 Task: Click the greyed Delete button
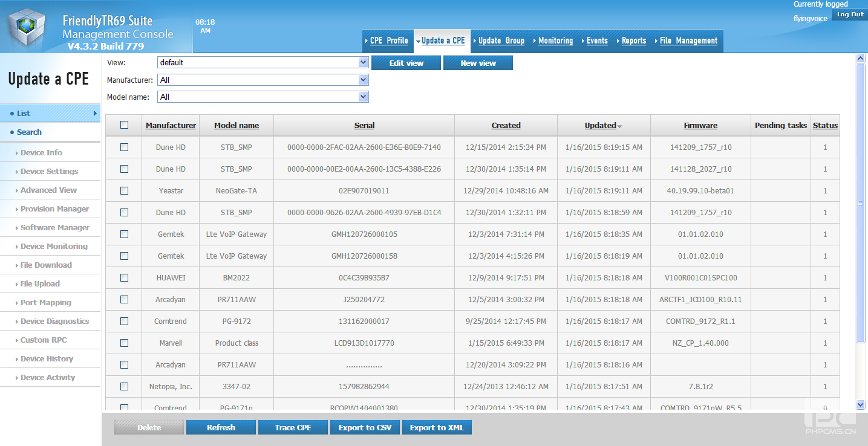pos(149,427)
